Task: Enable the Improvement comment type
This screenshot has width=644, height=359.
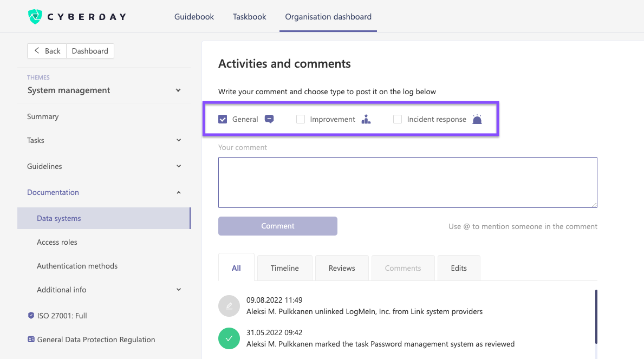Action: [301, 119]
